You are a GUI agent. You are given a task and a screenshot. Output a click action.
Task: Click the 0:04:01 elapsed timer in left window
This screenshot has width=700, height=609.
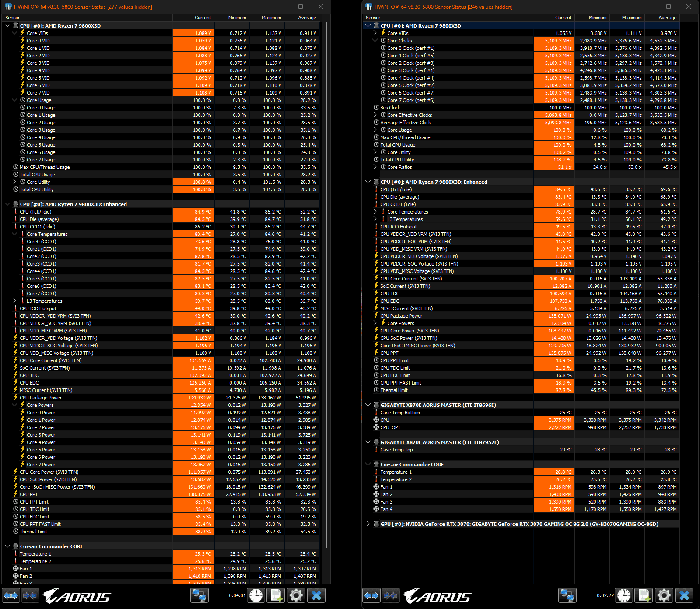click(x=237, y=595)
